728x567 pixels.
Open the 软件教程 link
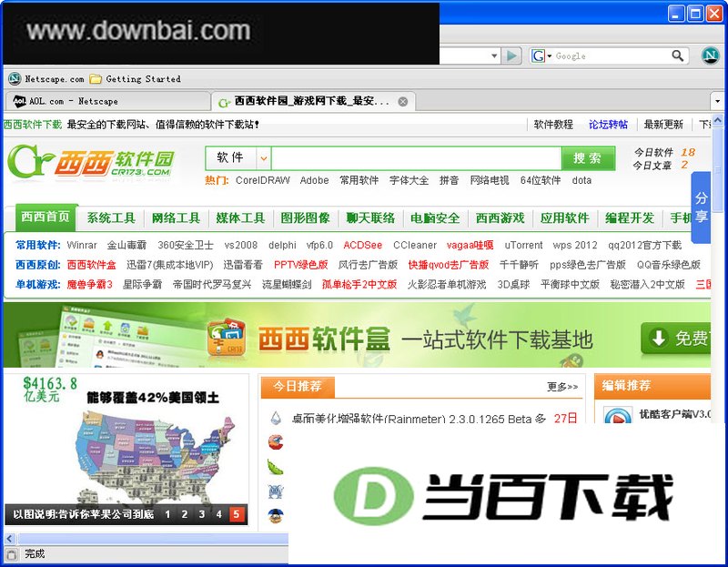pyautogui.click(x=553, y=125)
